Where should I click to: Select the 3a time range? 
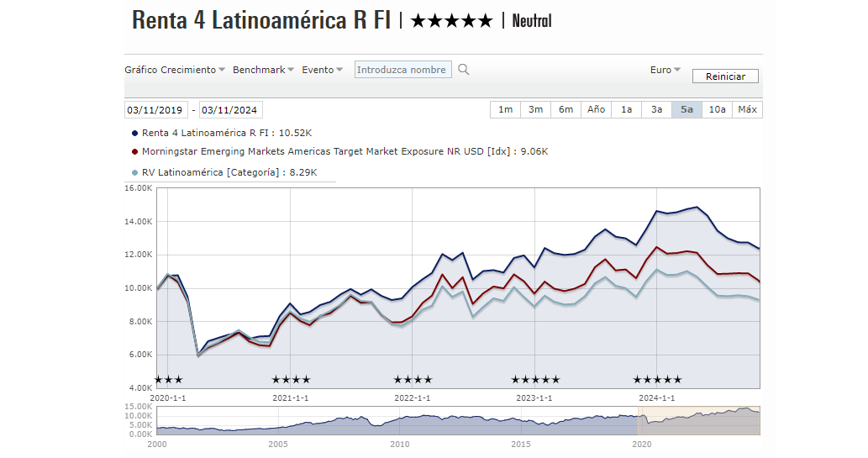(x=656, y=109)
